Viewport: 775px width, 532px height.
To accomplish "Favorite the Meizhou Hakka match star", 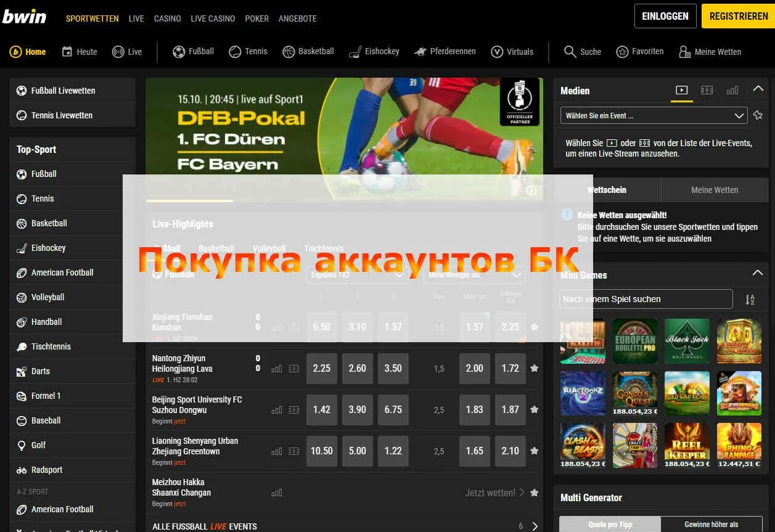I will point(534,493).
